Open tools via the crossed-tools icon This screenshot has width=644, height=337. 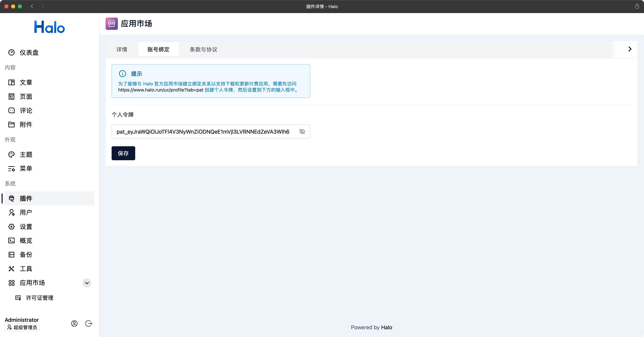coord(11,269)
